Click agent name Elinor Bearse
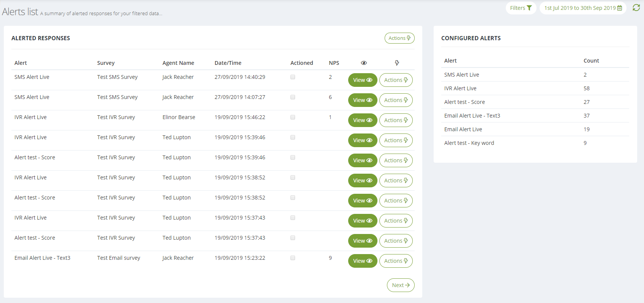Screen dimensions: 644x303 click(179, 117)
